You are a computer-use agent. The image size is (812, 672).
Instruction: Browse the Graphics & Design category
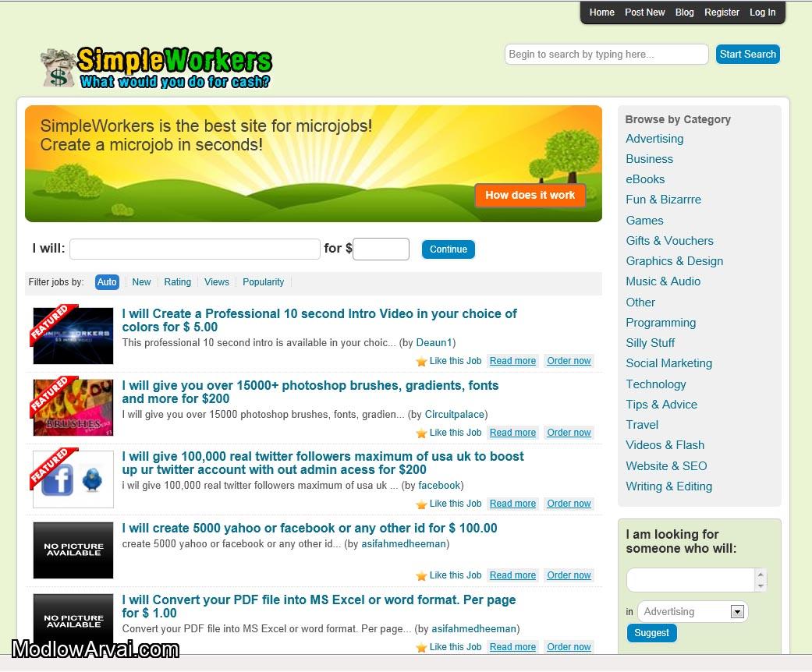click(674, 261)
